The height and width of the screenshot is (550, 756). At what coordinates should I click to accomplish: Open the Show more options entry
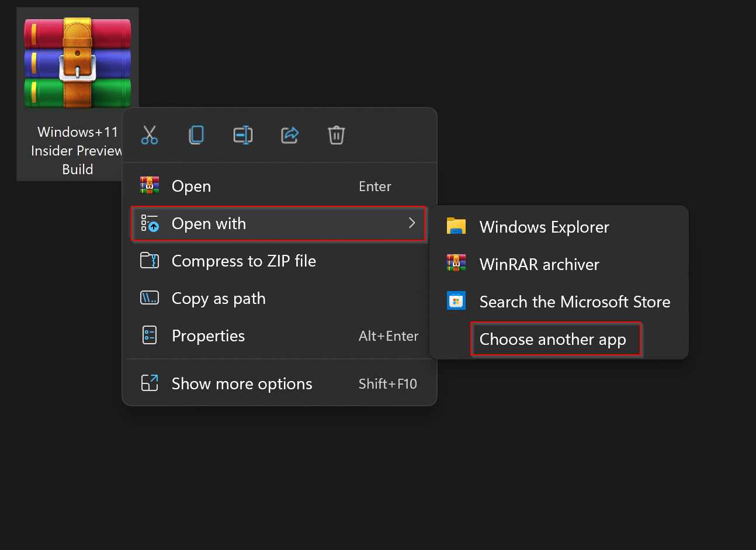pyautogui.click(x=242, y=383)
